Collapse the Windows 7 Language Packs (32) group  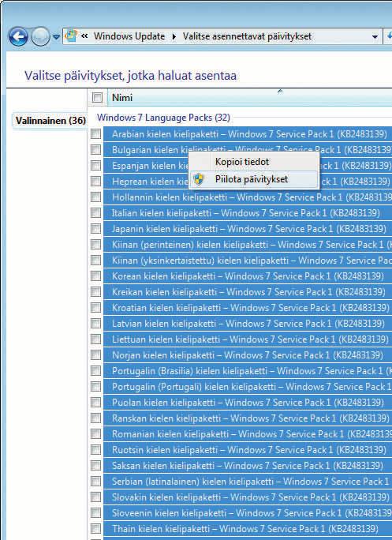[x=163, y=118]
